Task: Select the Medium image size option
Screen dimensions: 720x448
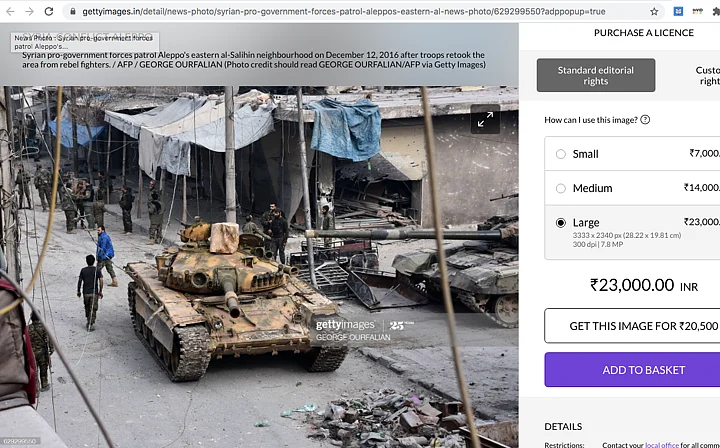Action: pos(561,188)
